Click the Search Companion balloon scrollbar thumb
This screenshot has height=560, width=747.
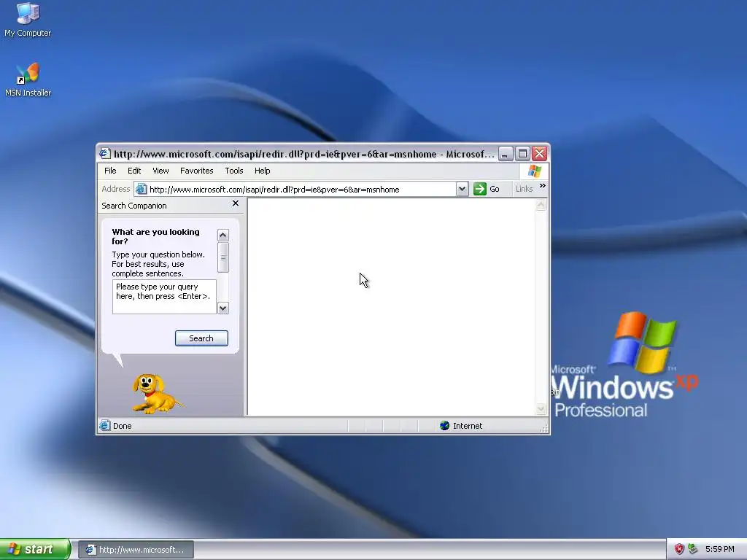tap(223, 257)
